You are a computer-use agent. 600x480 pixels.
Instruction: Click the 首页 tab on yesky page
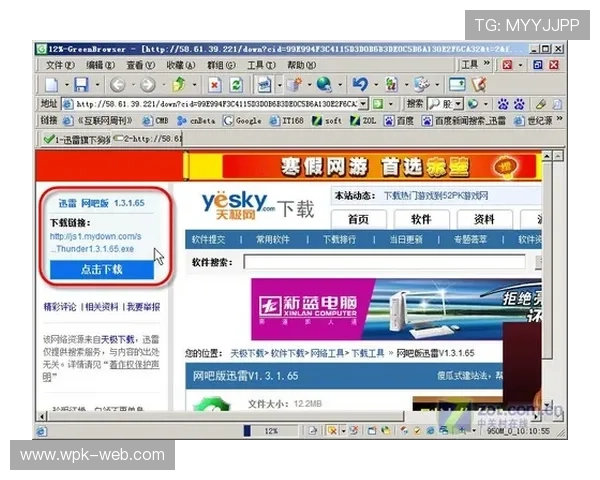point(359,219)
